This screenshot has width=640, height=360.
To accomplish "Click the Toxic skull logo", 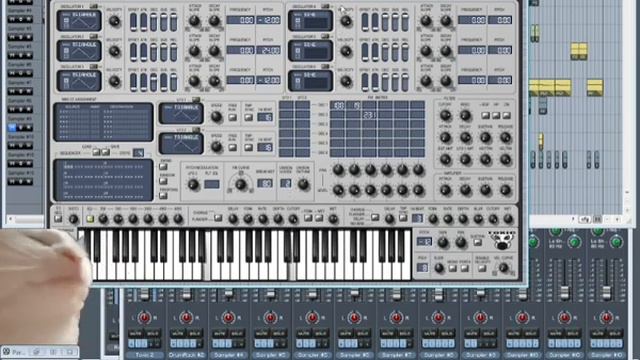I will coord(501,240).
